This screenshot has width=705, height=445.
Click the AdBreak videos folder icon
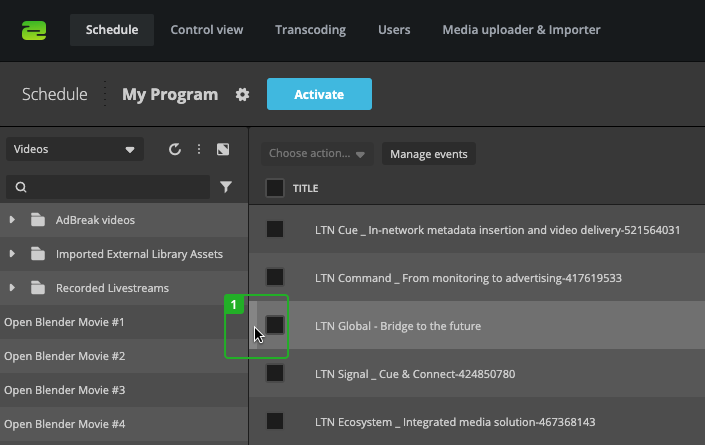39,220
